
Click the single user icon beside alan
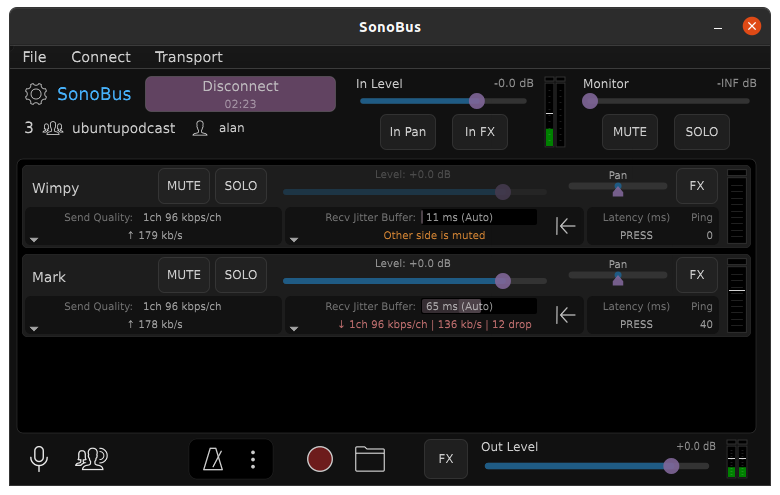200,128
